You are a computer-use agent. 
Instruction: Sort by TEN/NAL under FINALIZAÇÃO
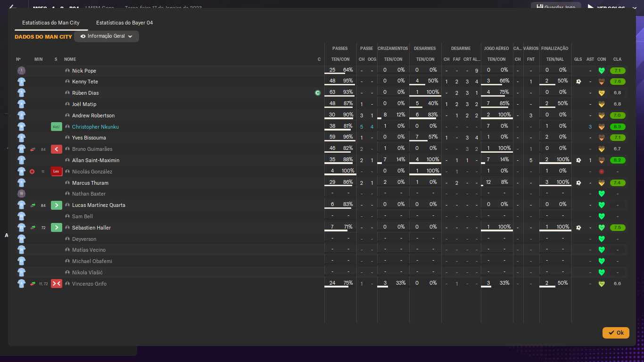tap(555, 59)
